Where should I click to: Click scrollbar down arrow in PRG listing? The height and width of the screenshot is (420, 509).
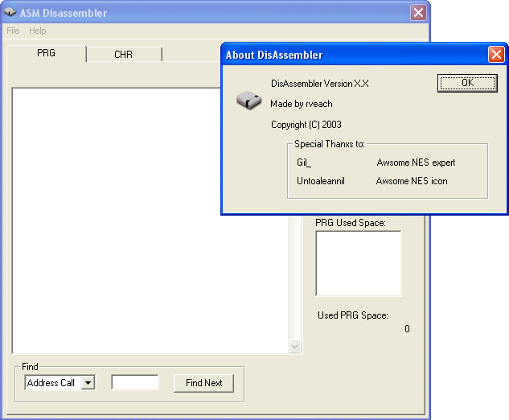[295, 346]
